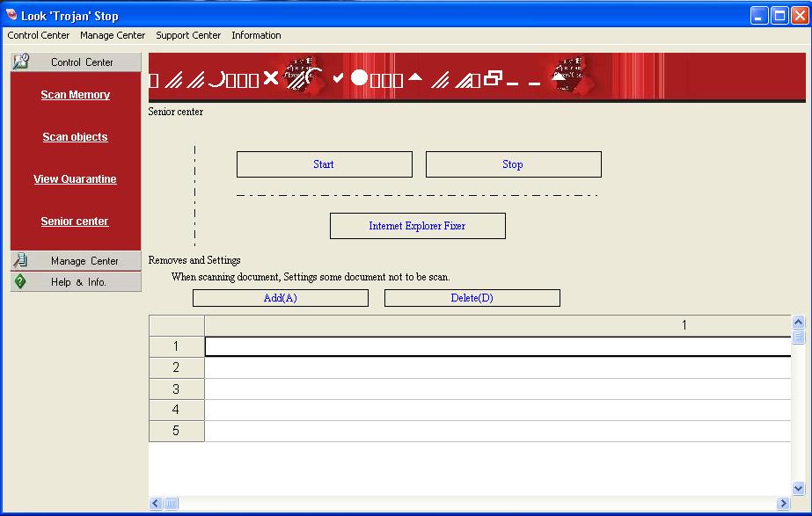Image resolution: width=812 pixels, height=516 pixels.
Task: Select row header 2 in the exclusion grid
Action: pyautogui.click(x=177, y=367)
